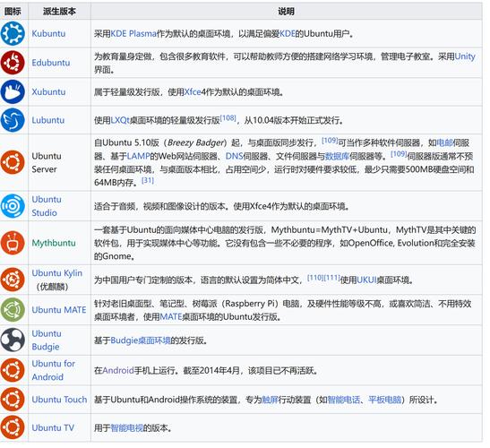490x448 pixels.
Task: Open the Kubuntu link
Action: (48, 33)
